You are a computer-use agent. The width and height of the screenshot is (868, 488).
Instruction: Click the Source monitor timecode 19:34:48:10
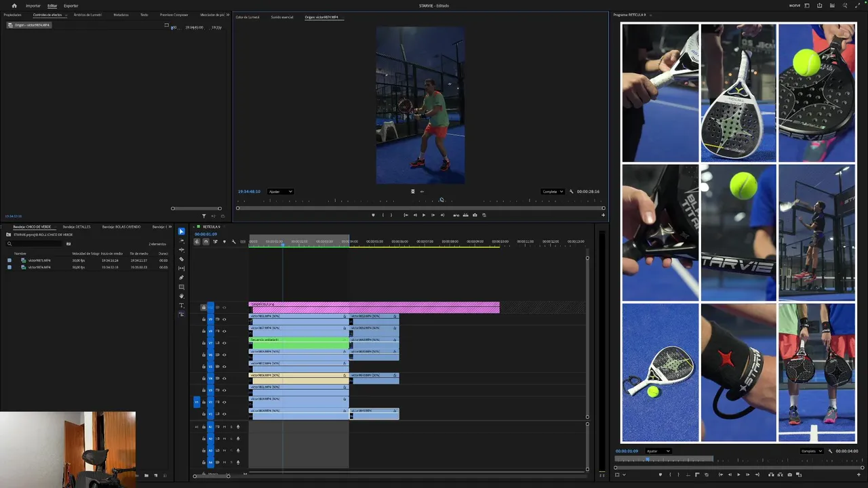[x=249, y=191]
